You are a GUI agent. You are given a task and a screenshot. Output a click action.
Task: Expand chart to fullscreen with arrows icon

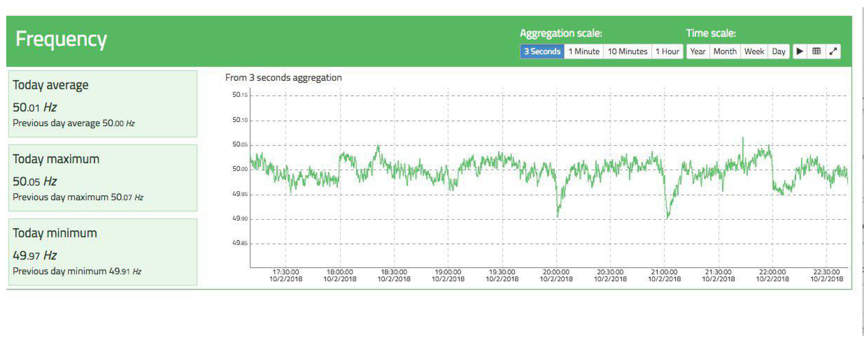click(833, 51)
